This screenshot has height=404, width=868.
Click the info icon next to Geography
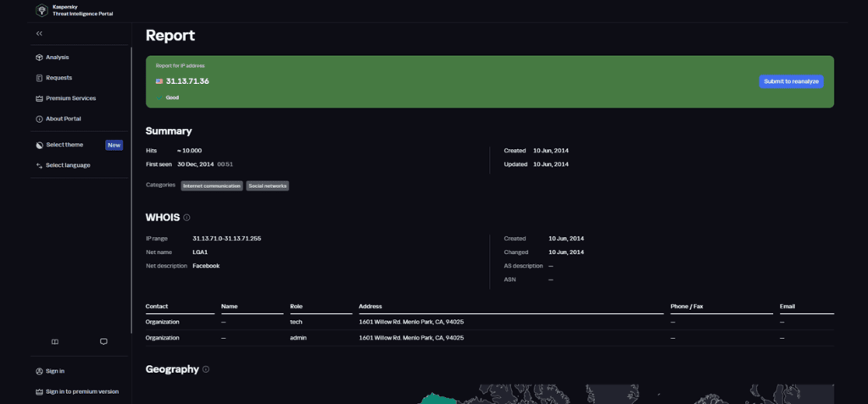(206, 369)
